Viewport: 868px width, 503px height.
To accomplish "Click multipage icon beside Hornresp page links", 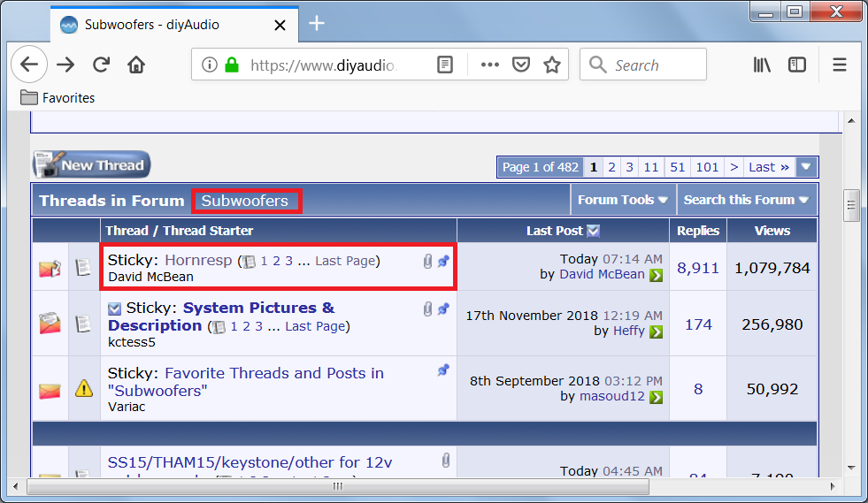I will 250,262.
